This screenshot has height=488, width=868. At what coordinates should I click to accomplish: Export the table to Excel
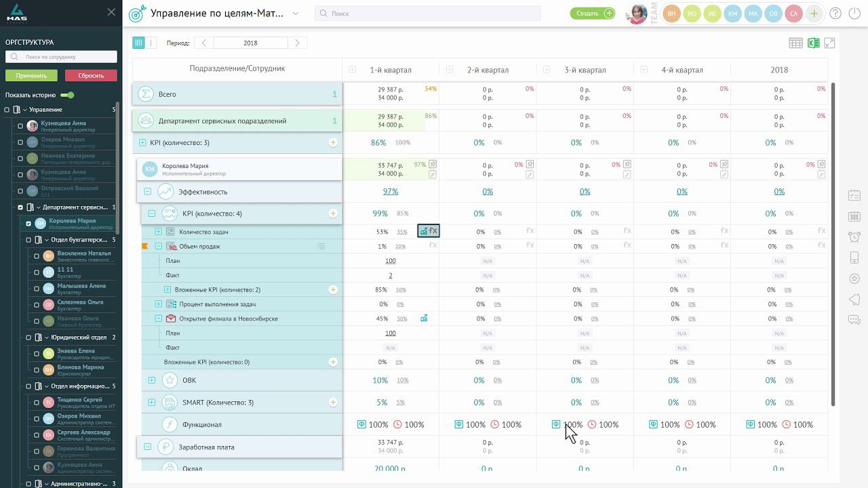(813, 43)
